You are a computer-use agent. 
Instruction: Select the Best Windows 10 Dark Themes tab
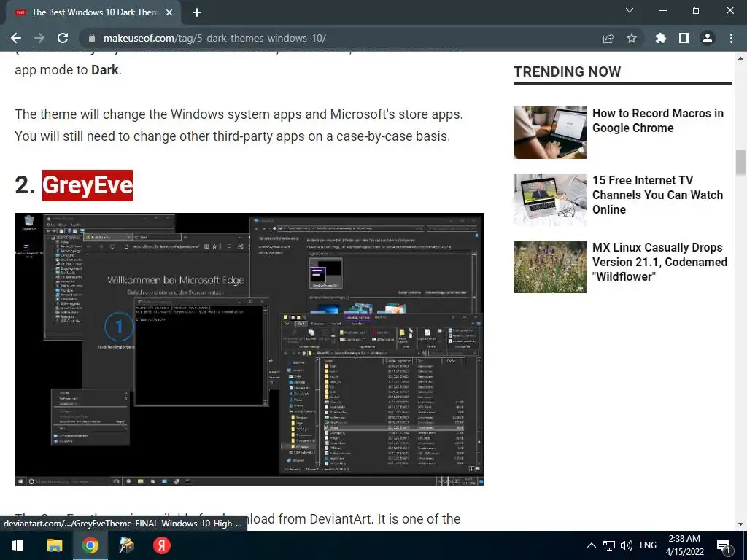coord(93,12)
